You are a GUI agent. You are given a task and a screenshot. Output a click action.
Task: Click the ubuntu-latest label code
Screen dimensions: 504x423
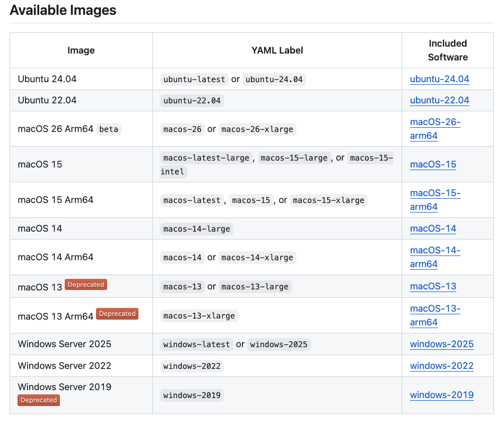pos(194,80)
